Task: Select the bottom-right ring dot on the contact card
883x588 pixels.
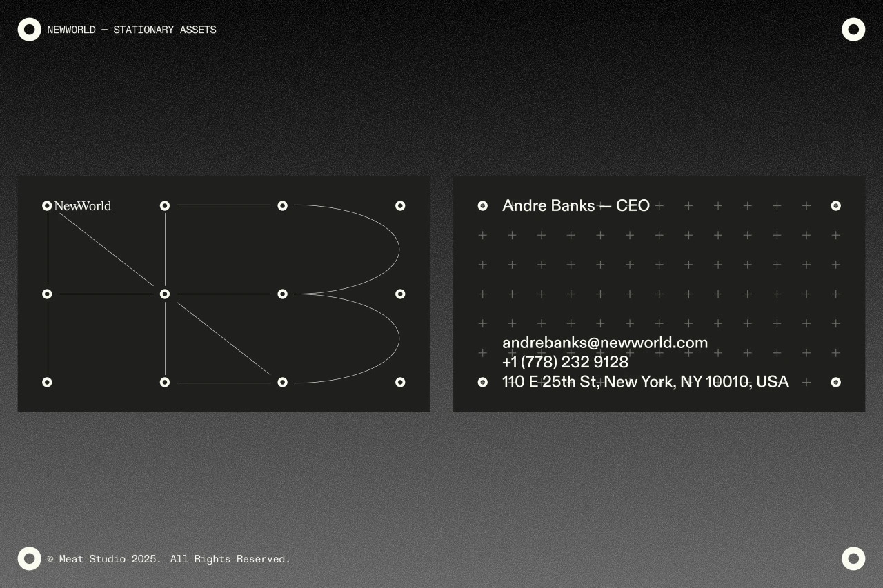Action: [835, 382]
